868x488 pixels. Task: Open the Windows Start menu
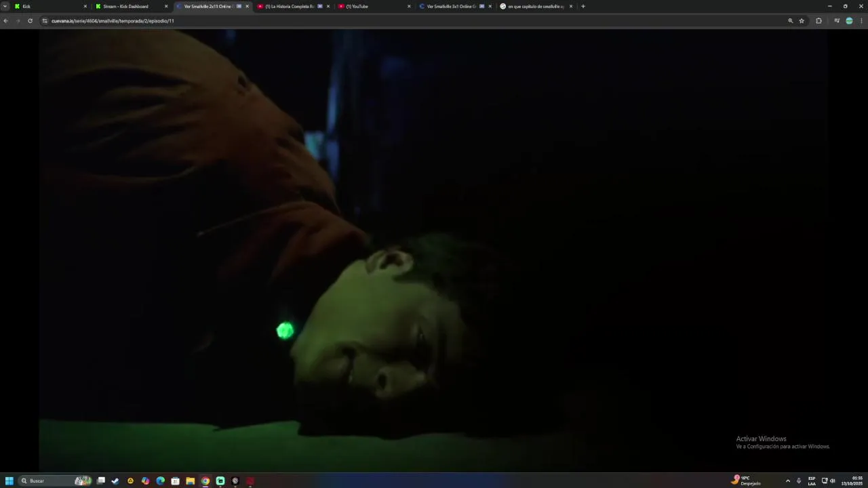coord(9,481)
